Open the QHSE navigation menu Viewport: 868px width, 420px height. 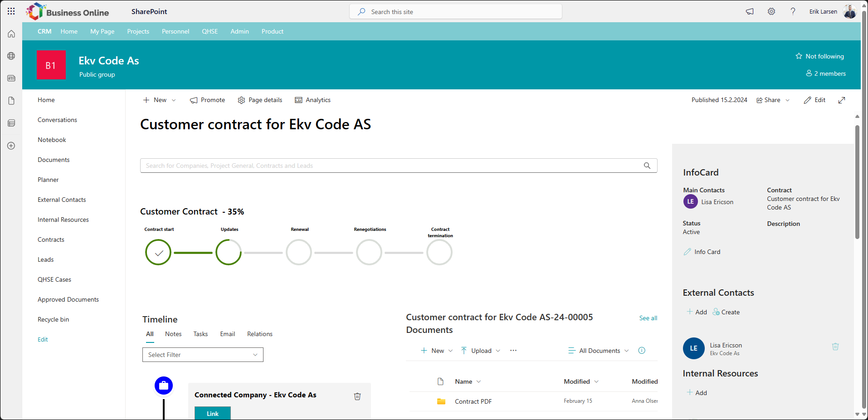click(210, 31)
